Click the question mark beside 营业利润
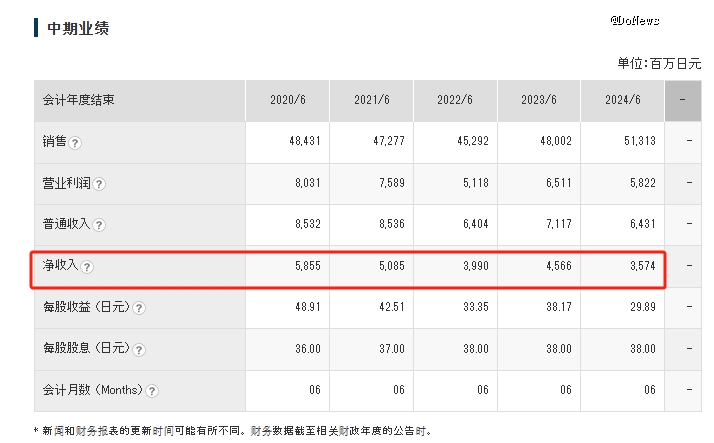The image size is (714, 443). [99, 184]
